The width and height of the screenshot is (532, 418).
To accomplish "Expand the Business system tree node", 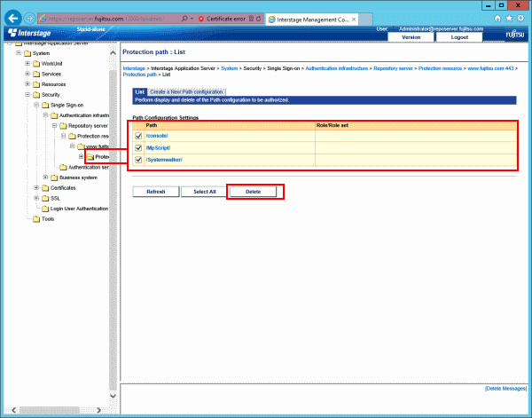I will coord(45,177).
